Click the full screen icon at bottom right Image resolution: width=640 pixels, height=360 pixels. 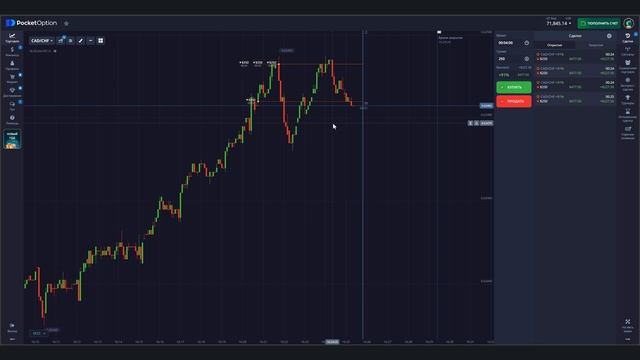tap(628, 324)
